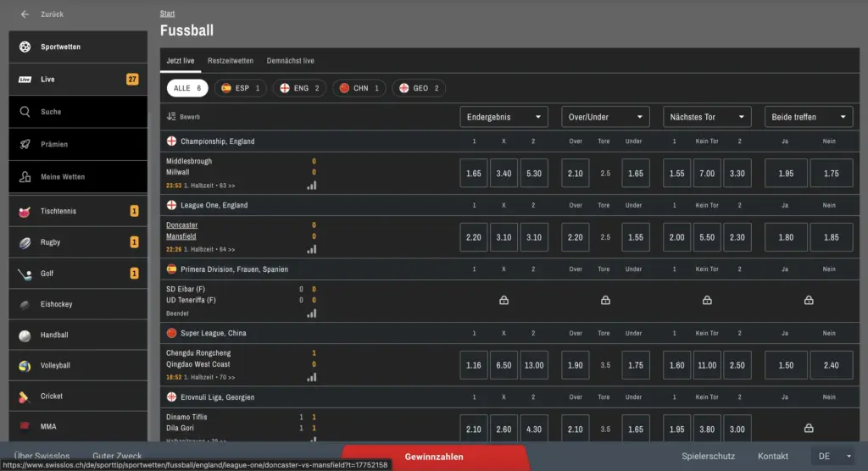Switch to Restzeitwetten tab
Image resolution: width=868 pixels, height=471 pixels.
(x=231, y=61)
